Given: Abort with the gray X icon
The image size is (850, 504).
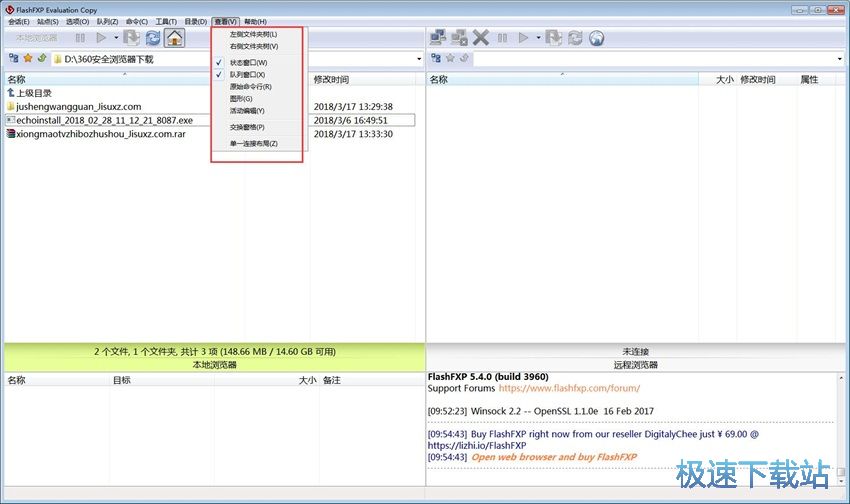Looking at the screenshot, I should pos(480,37).
